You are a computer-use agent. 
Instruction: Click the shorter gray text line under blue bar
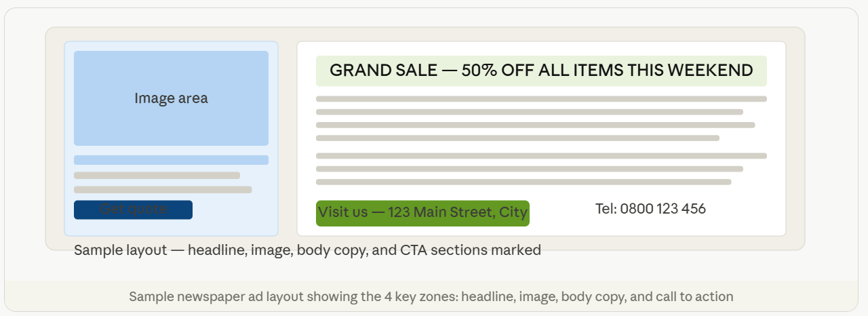157,176
